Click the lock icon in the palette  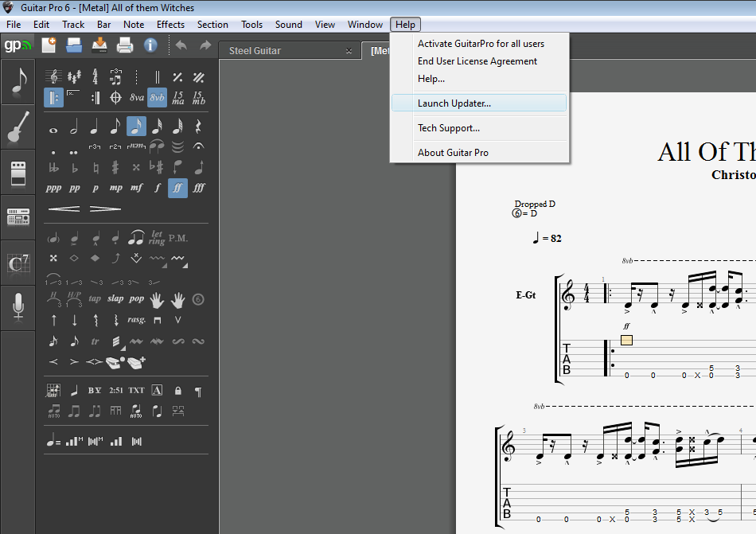click(178, 391)
